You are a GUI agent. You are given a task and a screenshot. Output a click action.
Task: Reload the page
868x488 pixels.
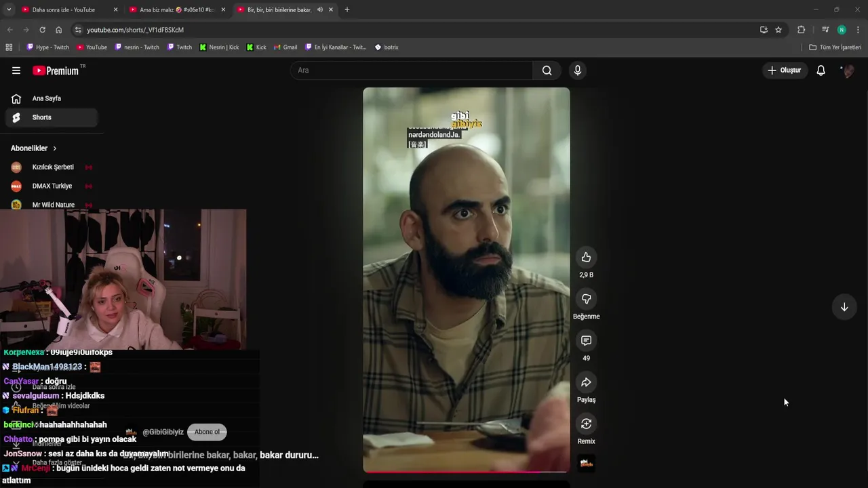(x=42, y=30)
